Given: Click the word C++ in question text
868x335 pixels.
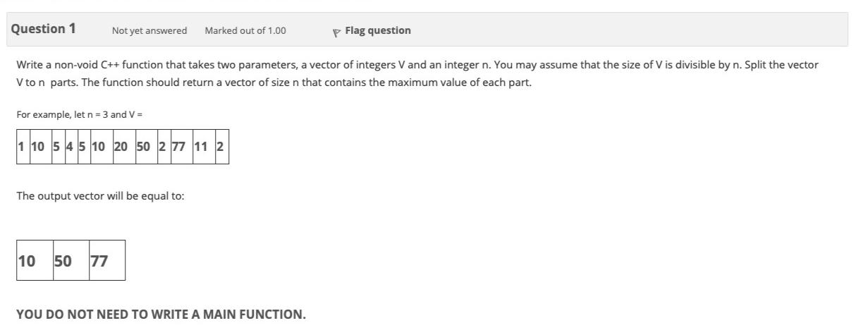Looking at the screenshot, I should (x=110, y=65).
